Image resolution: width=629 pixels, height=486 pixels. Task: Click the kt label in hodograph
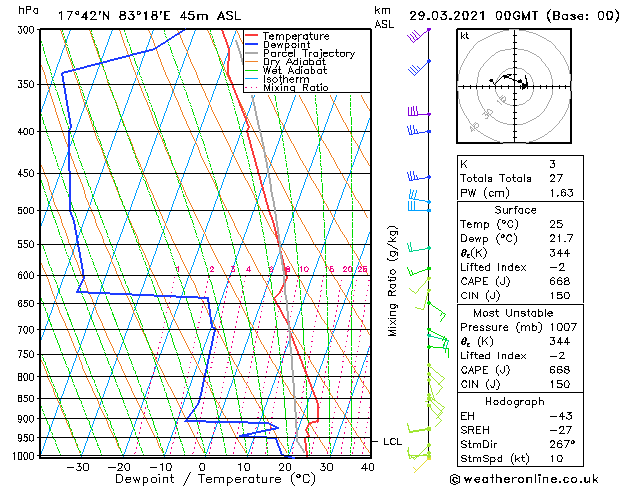(x=465, y=36)
